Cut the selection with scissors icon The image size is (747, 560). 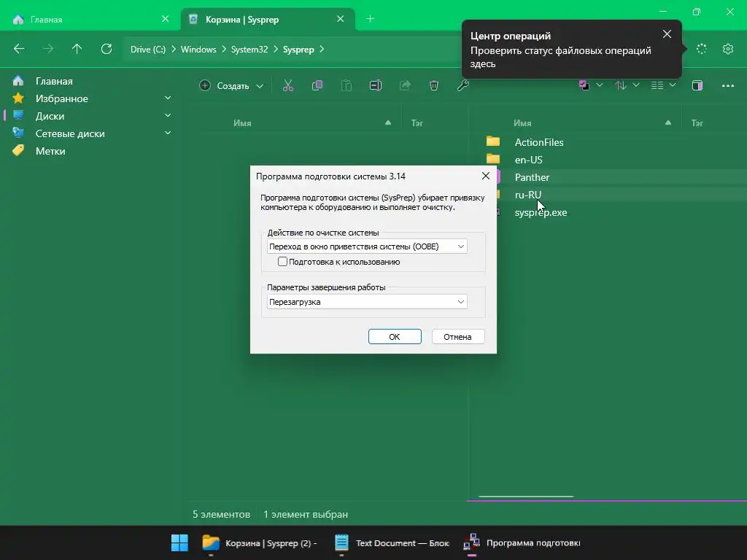click(287, 86)
